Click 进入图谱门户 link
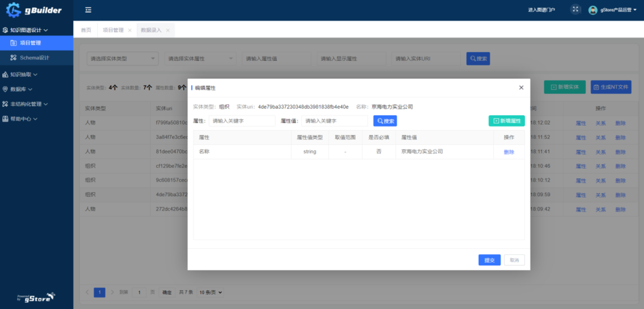 click(541, 10)
